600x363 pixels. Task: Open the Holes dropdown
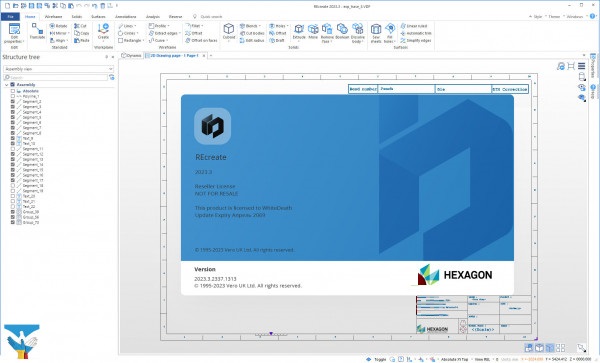279,26
